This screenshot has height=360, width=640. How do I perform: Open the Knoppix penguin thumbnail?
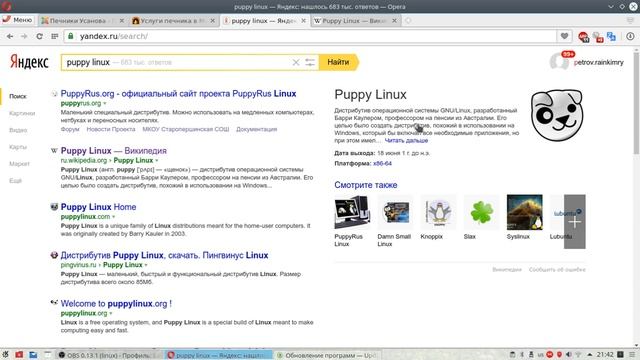438,212
